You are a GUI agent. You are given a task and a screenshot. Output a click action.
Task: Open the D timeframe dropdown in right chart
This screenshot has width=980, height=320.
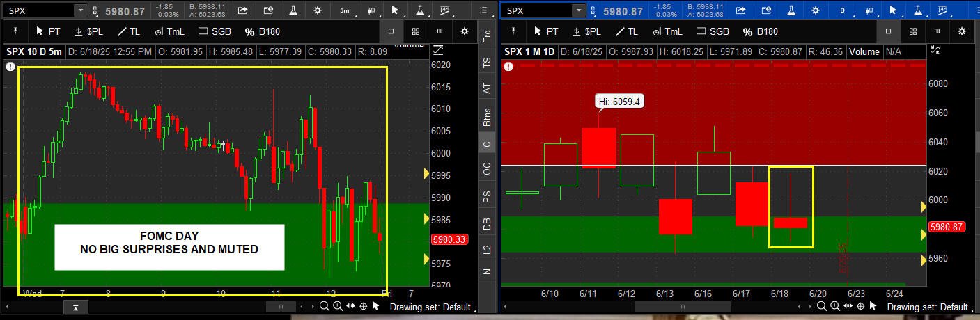[843, 10]
